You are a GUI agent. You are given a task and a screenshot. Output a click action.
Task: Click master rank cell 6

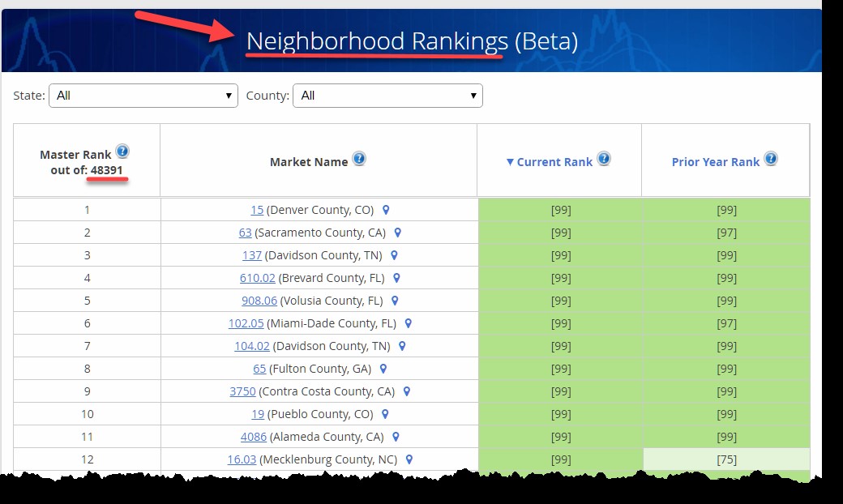pos(87,323)
